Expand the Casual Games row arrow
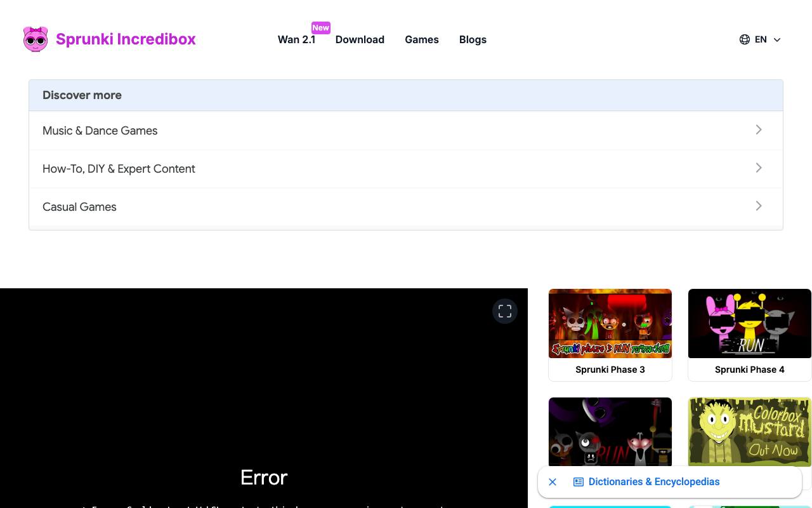The width and height of the screenshot is (812, 508). tap(759, 206)
